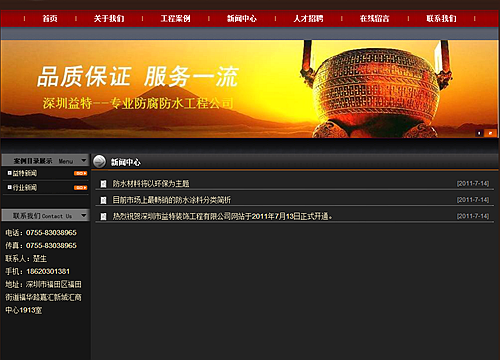Click the phone number line 电话：0755-83038965
This screenshot has height=360, width=500.
[x=41, y=232]
